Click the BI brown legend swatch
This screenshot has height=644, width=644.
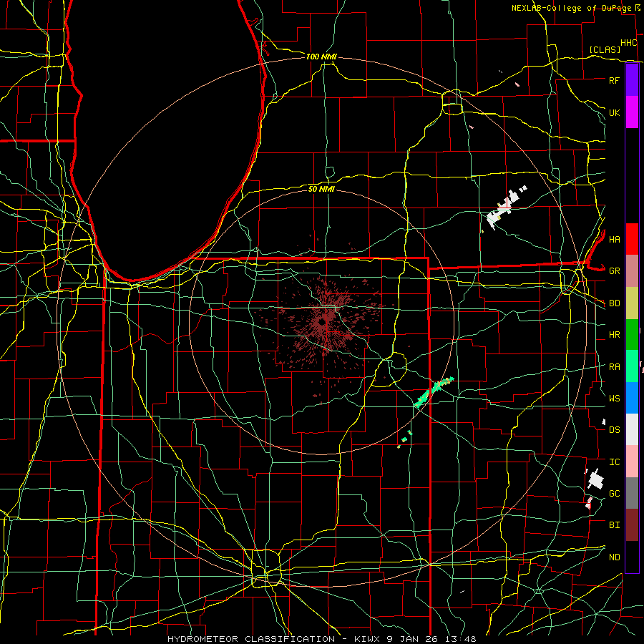(x=632, y=525)
